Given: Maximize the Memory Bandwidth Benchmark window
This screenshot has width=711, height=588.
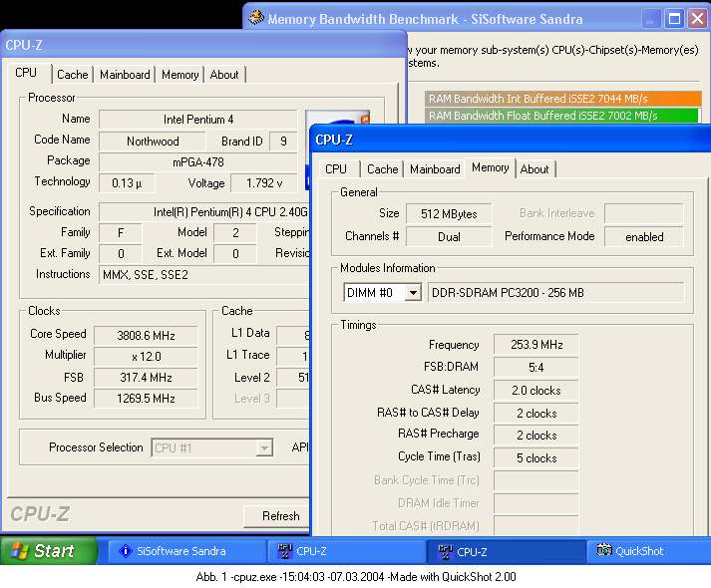Looking at the screenshot, I should click(x=674, y=19).
